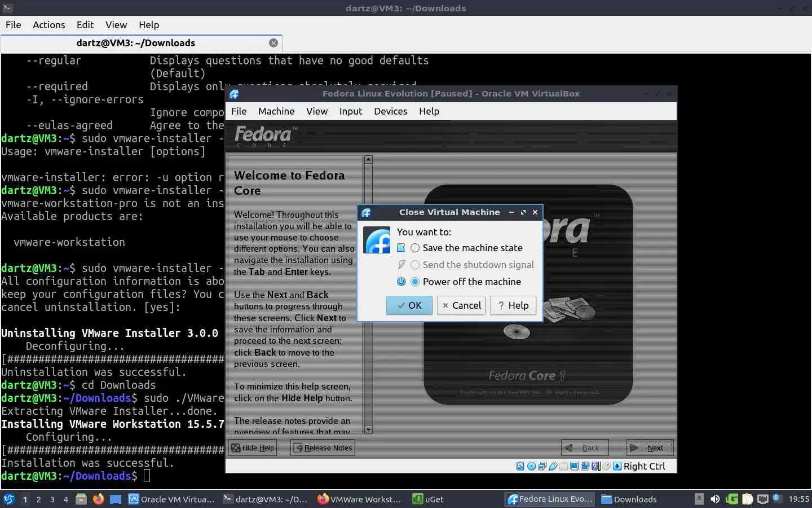Click the removable media eject tray icon
This screenshot has width=812, height=508.
click(699, 499)
